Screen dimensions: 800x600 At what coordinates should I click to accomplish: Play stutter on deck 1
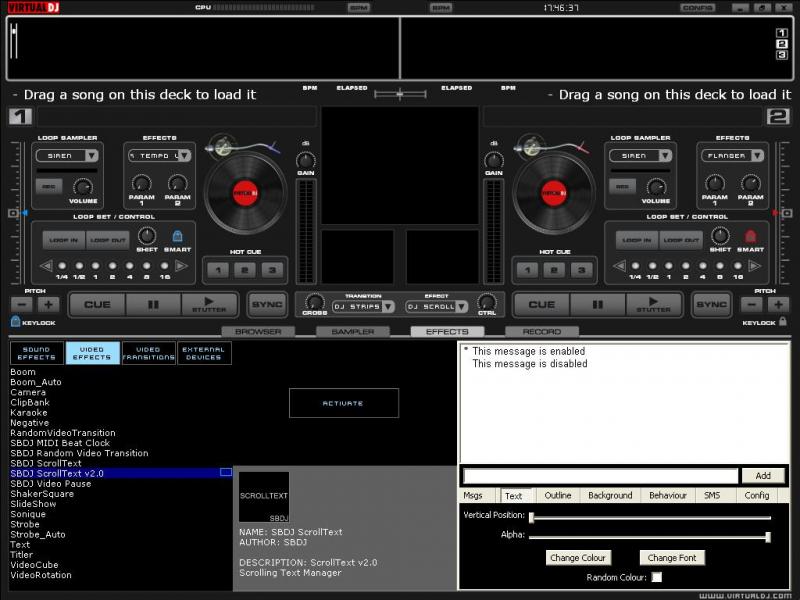(x=209, y=305)
